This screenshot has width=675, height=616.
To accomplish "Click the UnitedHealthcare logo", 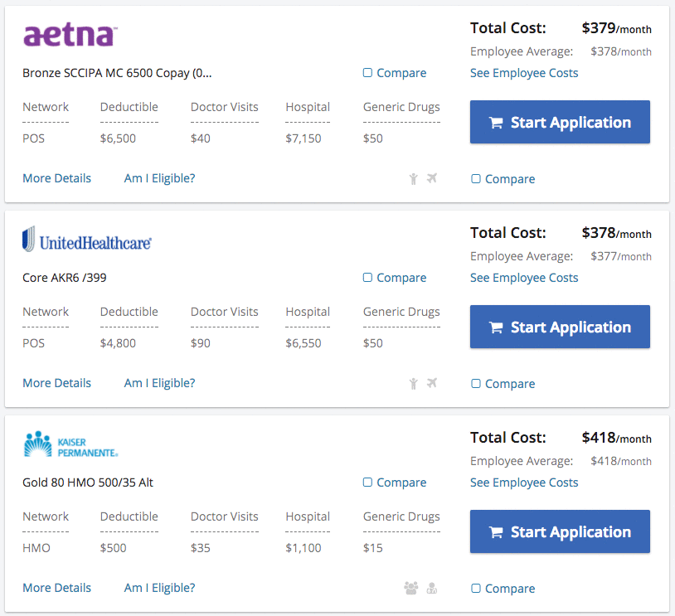I will coord(87,240).
